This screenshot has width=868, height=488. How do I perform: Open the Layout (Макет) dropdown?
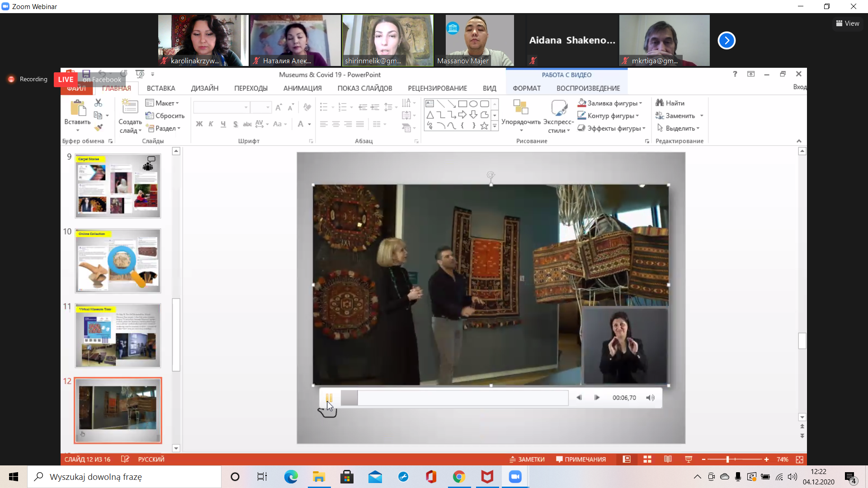(x=162, y=103)
